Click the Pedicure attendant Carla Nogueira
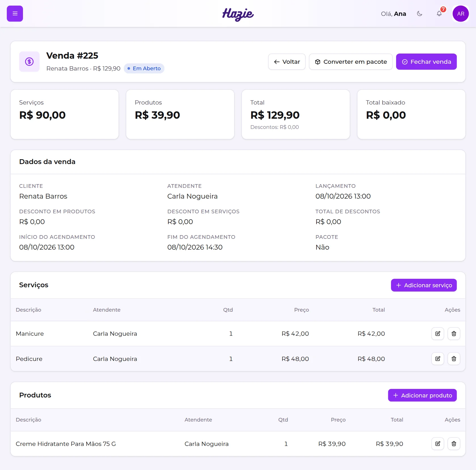 [115, 359]
